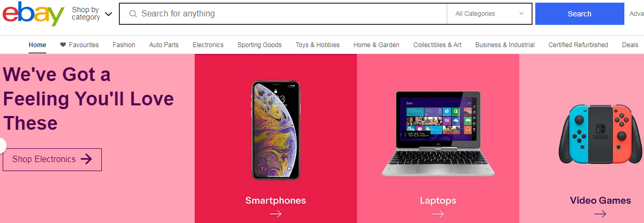Image resolution: width=644 pixels, height=223 pixels.
Task: Click the Shop Electronics button
Action: pyautogui.click(x=52, y=159)
